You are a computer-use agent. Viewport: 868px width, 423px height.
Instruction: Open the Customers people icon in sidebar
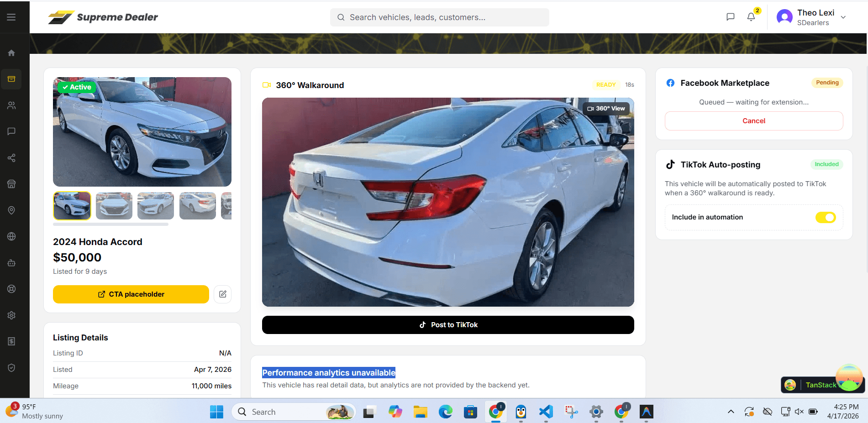[x=11, y=105]
